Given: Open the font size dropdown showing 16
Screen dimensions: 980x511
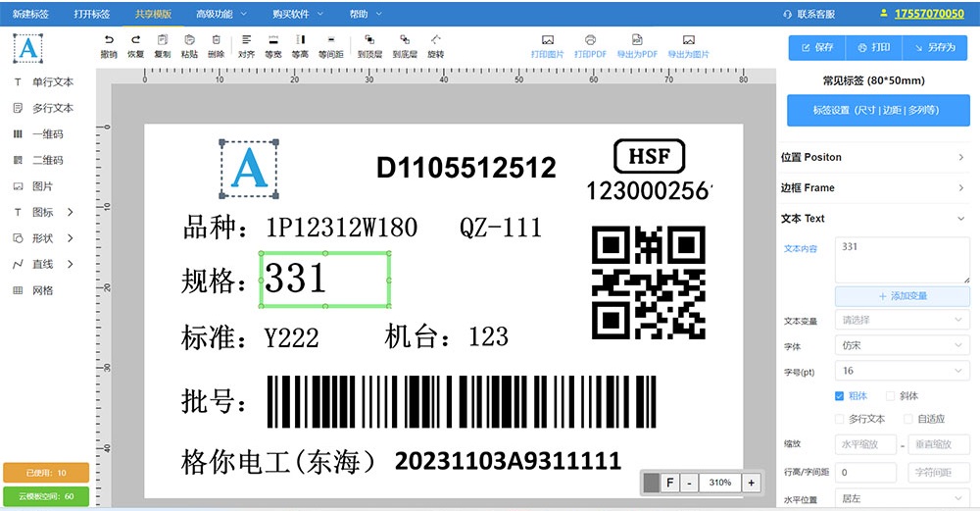Looking at the screenshot, I should tap(902, 371).
